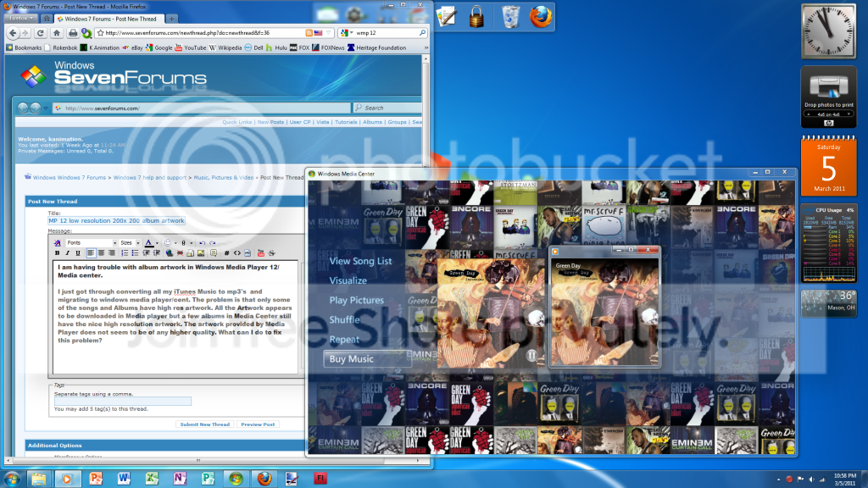
Task: Open text color dropdown arrow
Action: coord(157,243)
